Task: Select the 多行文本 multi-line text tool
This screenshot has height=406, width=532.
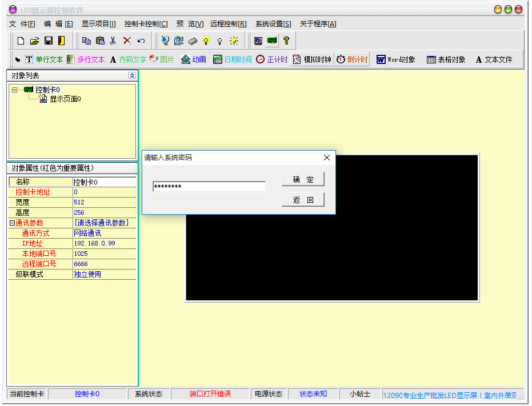Action: (x=87, y=59)
